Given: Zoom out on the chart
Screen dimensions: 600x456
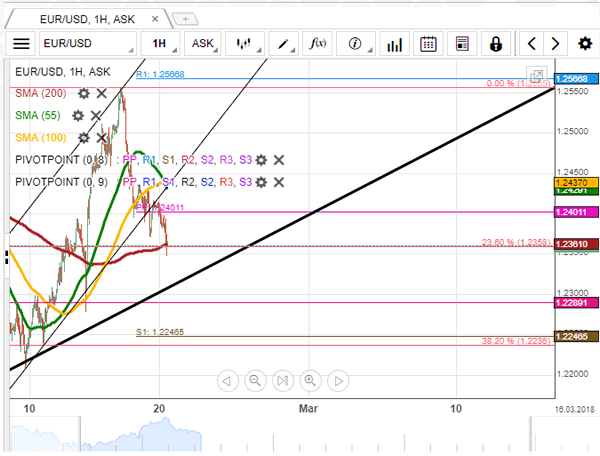Looking at the screenshot, I should 254,381.
